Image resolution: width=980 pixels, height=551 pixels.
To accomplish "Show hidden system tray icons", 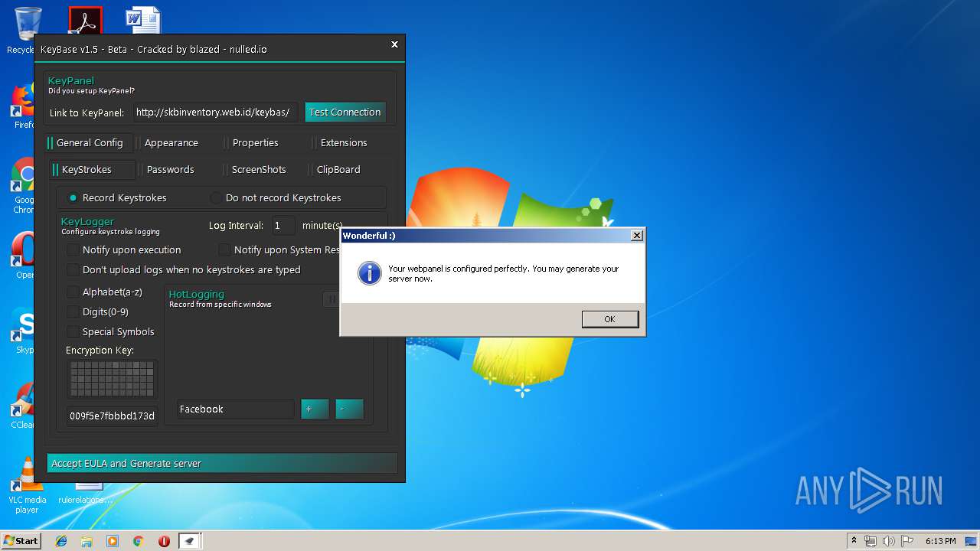I will click(x=854, y=541).
